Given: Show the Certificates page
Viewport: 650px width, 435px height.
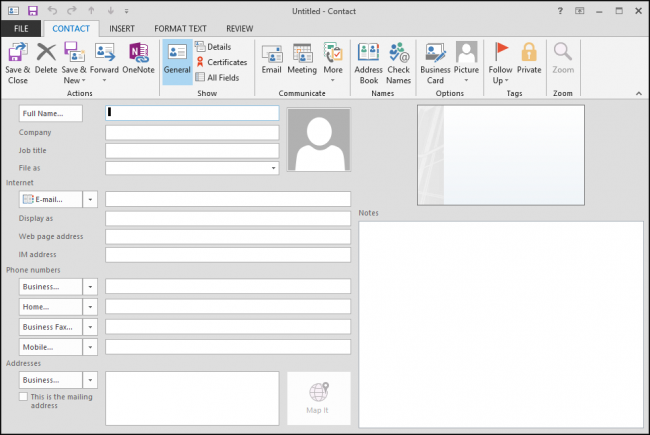Looking at the screenshot, I should coord(221,62).
